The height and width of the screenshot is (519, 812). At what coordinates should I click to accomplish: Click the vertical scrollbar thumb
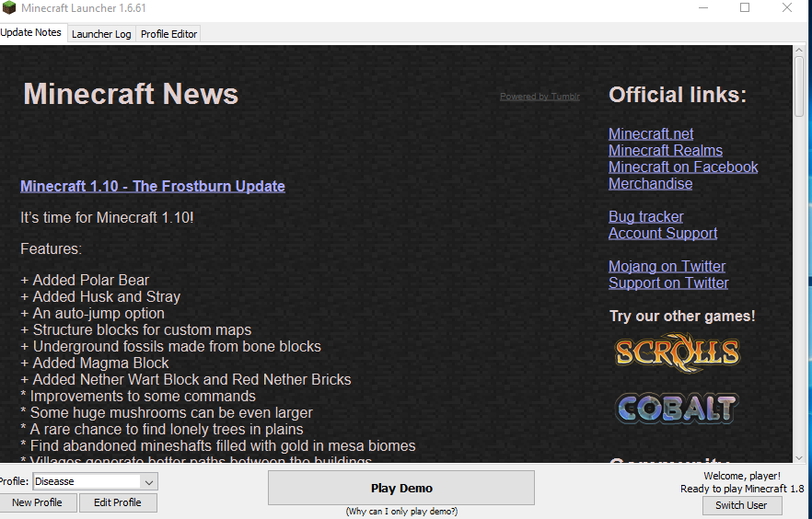click(x=798, y=86)
